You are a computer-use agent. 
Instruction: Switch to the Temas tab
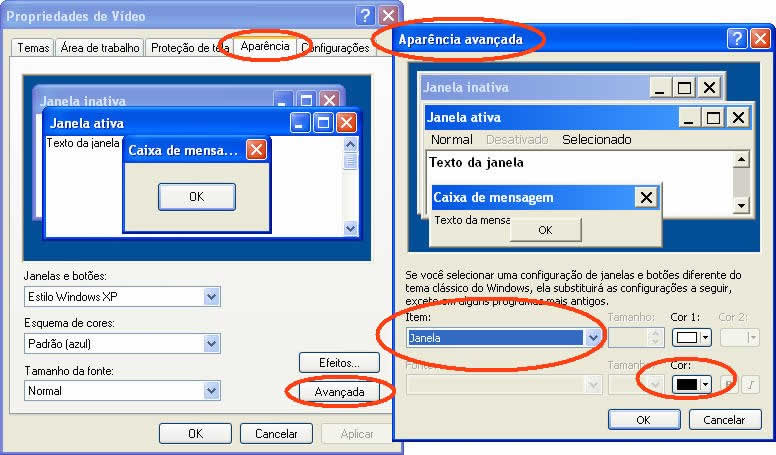click(x=33, y=48)
